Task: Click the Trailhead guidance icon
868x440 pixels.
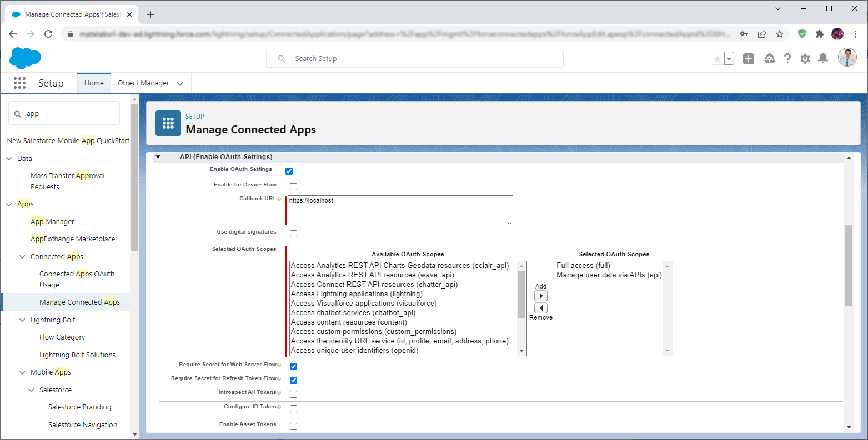Action: click(x=769, y=59)
